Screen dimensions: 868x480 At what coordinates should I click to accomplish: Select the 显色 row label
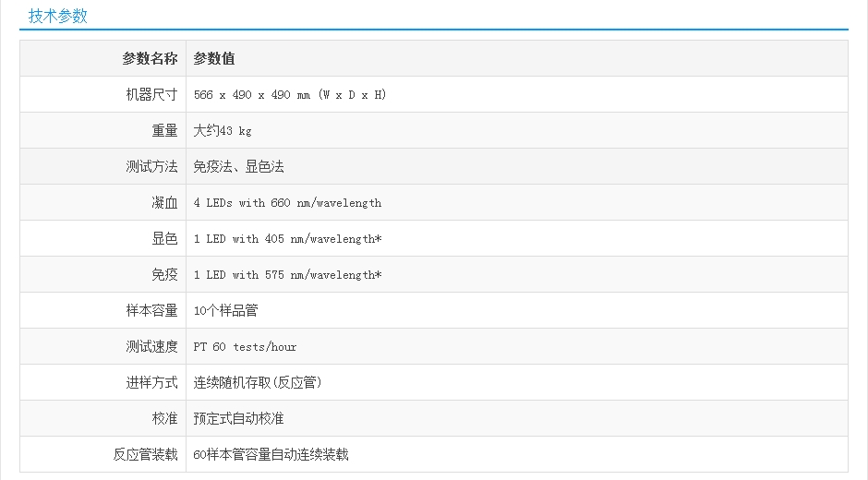point(164,238)
